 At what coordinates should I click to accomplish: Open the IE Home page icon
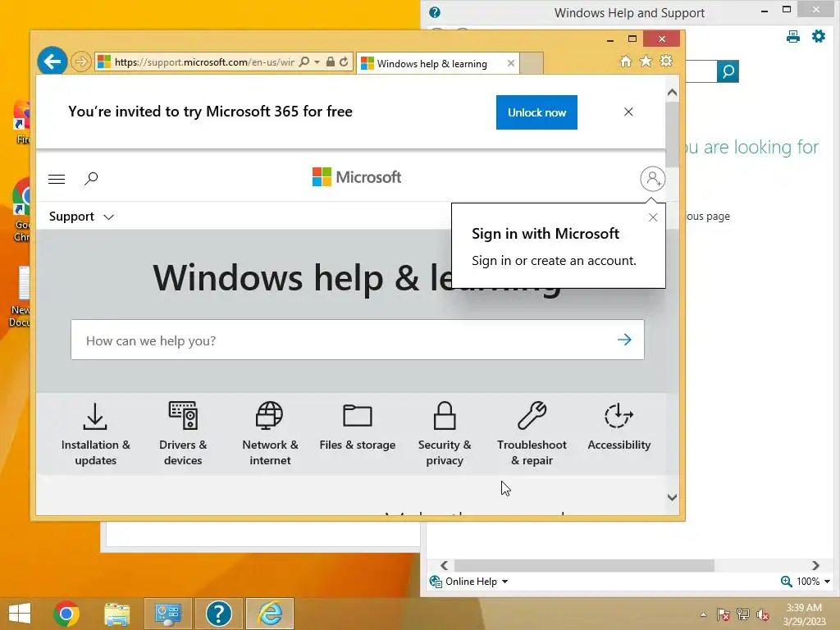(626, 62)
